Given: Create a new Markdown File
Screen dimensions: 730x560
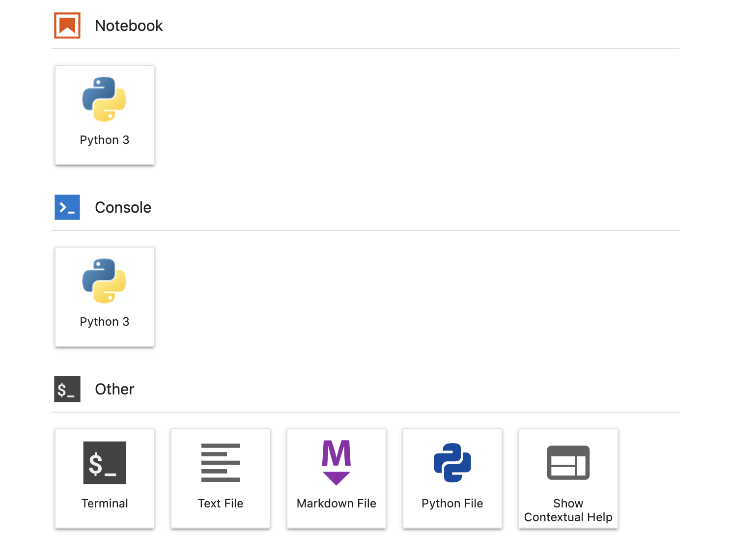Looking at the screenshot, I should tap(337, 478).
